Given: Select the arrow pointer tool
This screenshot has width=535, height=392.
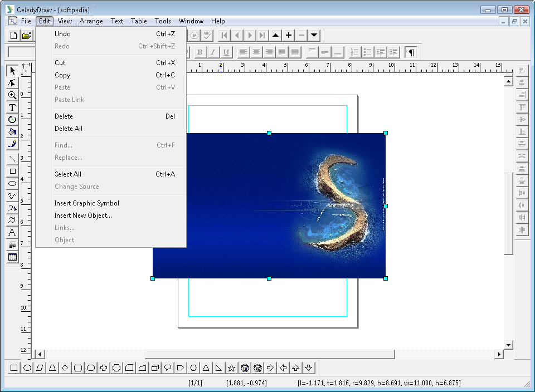Looking at the screenshot, I should click(12, 71).
